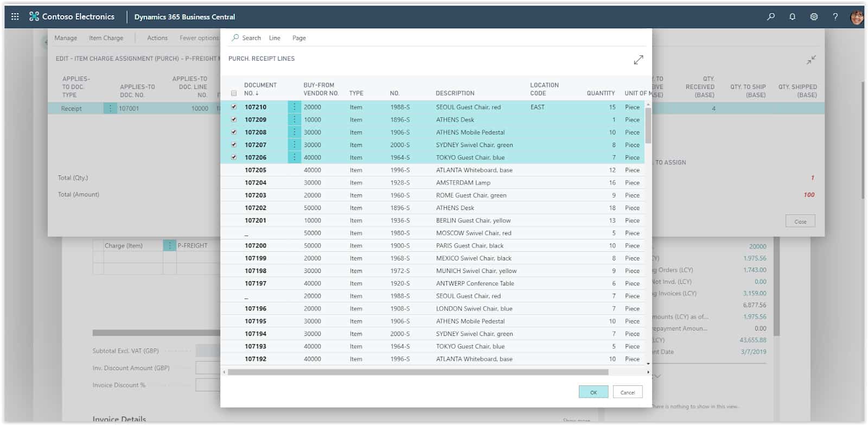Click the Inv. Discount Amount (GBP) field
868x425 pixels.
click(x=208, y=368)
